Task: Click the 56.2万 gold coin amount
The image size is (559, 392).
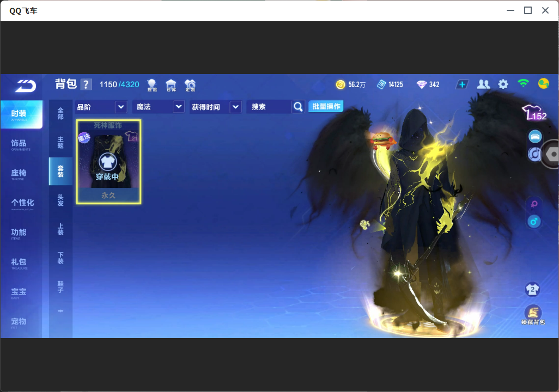Action: tap(357, 84)
